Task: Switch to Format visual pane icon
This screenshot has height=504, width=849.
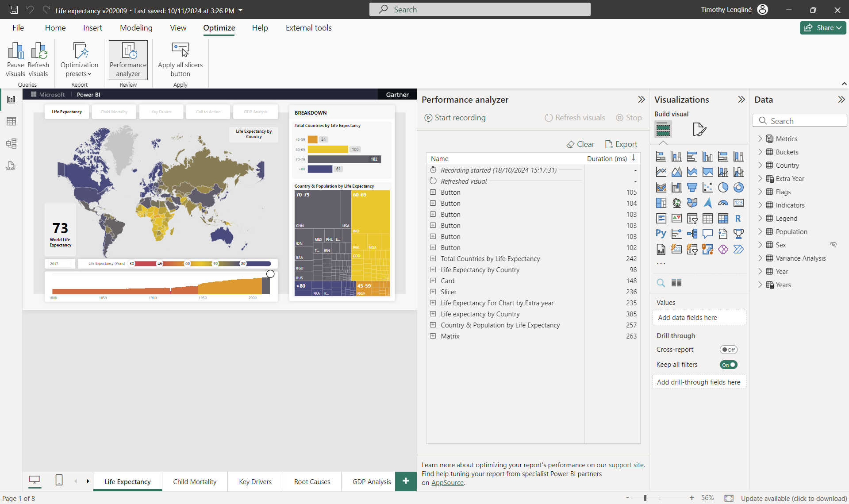Action: click(699, 129)
